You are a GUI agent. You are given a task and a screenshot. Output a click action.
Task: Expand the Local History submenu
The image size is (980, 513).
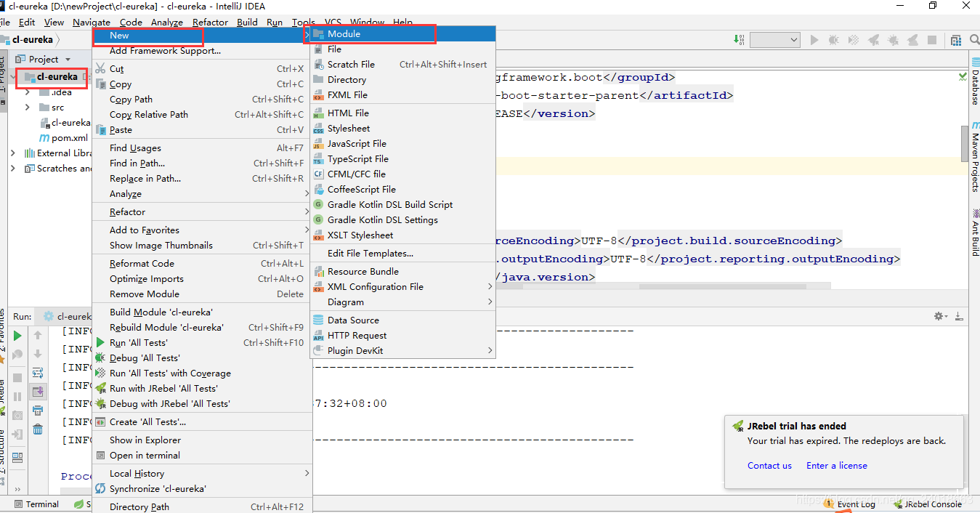(x=202, y=473)
